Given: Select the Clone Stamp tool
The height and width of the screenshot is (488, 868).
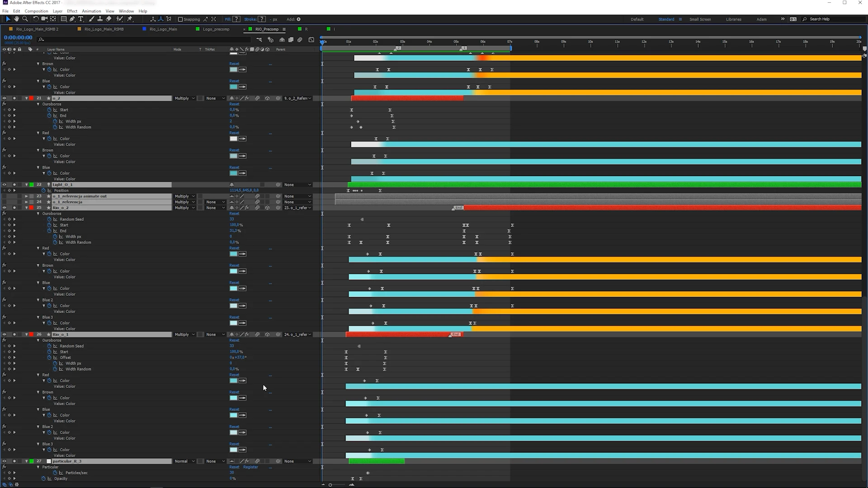Looking at the screenshot, I should (100, 19).
